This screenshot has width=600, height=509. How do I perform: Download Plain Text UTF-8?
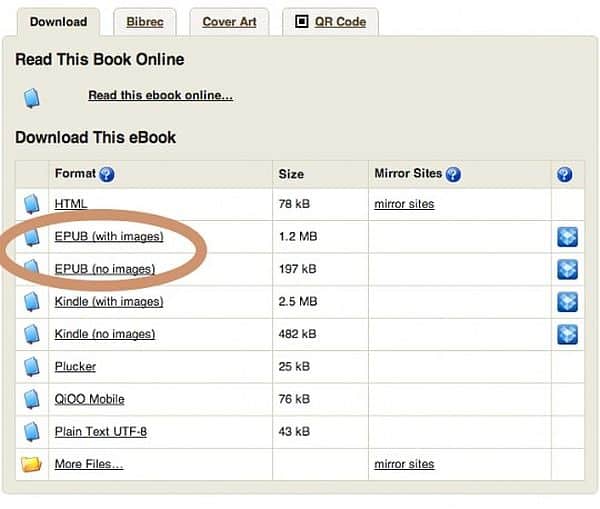tap(101, 431)
